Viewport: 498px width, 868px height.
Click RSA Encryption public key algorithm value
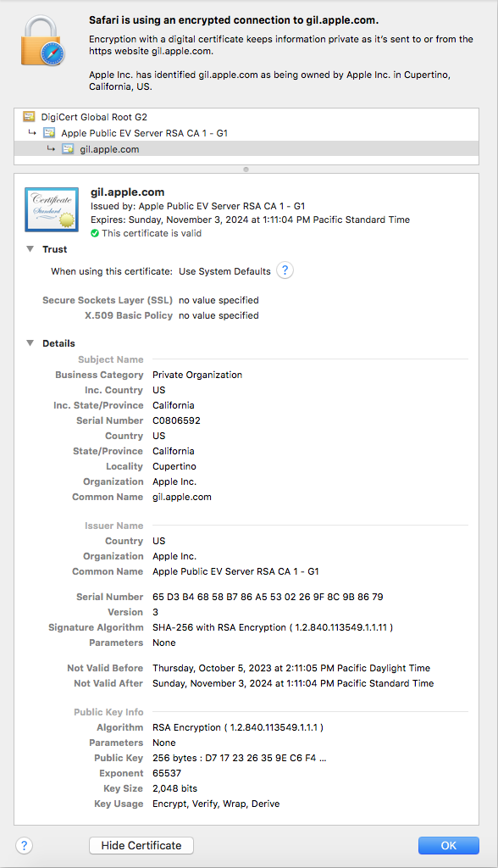click(x=238, y=727)
